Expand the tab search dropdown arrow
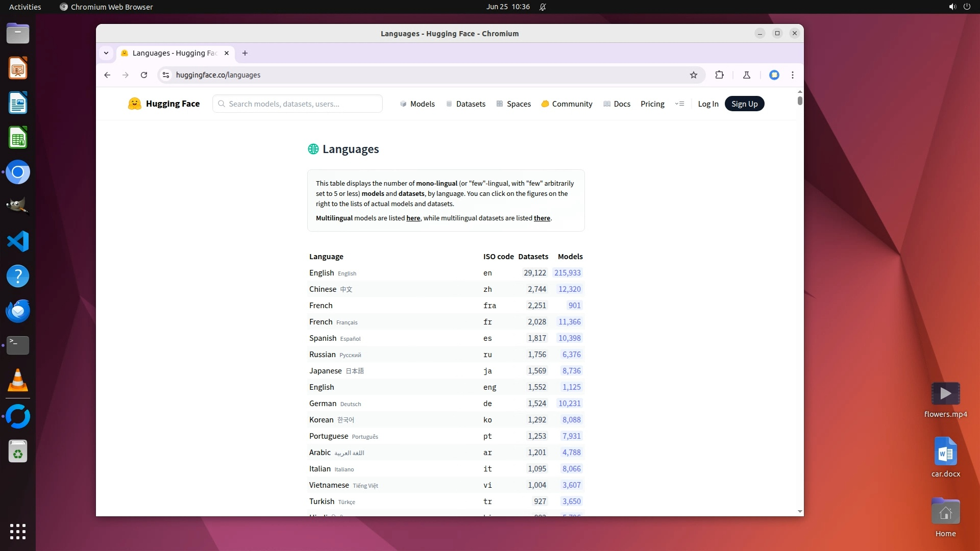Screen dimensions: 980x551 [x=106, y=53]
